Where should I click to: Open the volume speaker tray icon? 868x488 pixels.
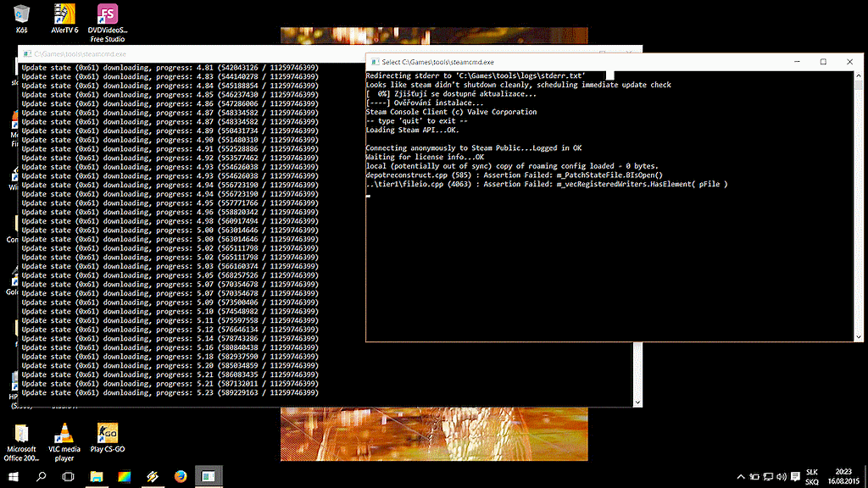[x=782, y=477]
